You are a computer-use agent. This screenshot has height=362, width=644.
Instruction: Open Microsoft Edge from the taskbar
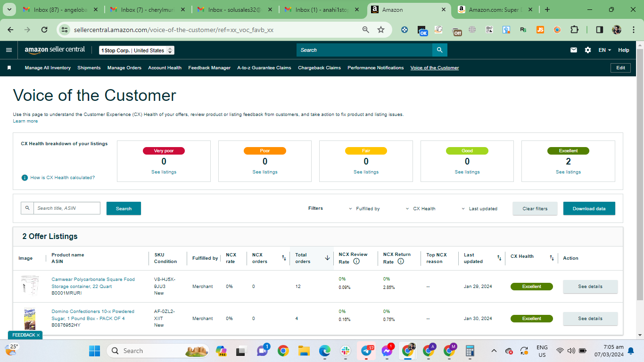coord(324,351)
